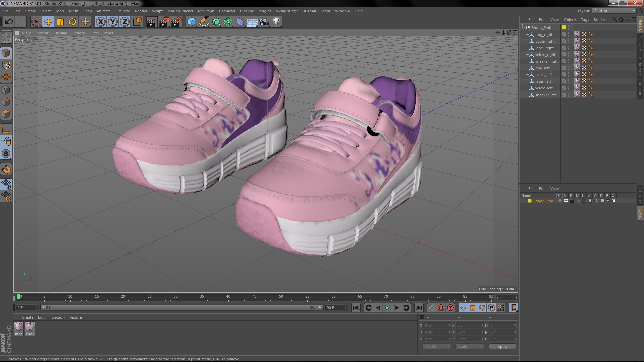Toggle Shoes_Pink layer solo dot

pos(560,201)
